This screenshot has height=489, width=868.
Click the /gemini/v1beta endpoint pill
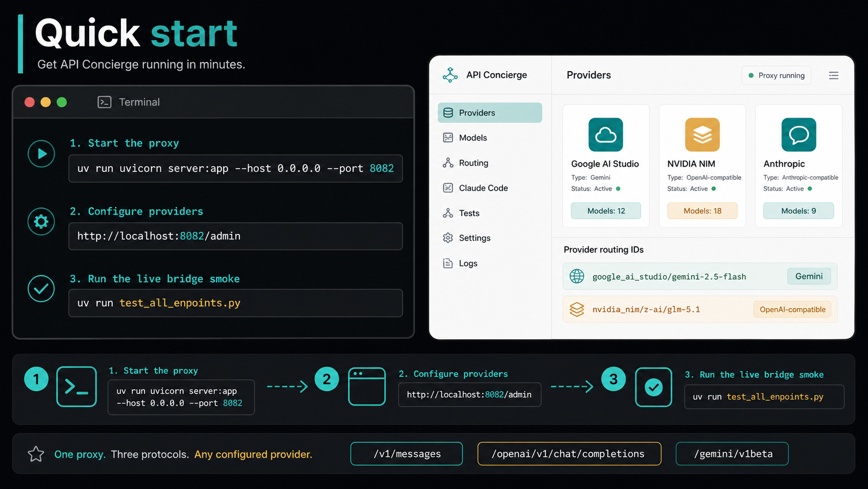point(732,454)
